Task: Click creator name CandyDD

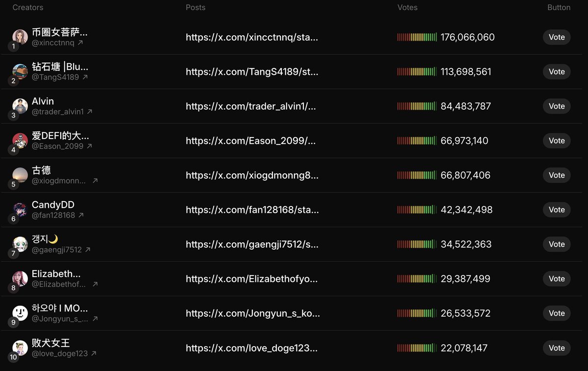Action: 53,205
